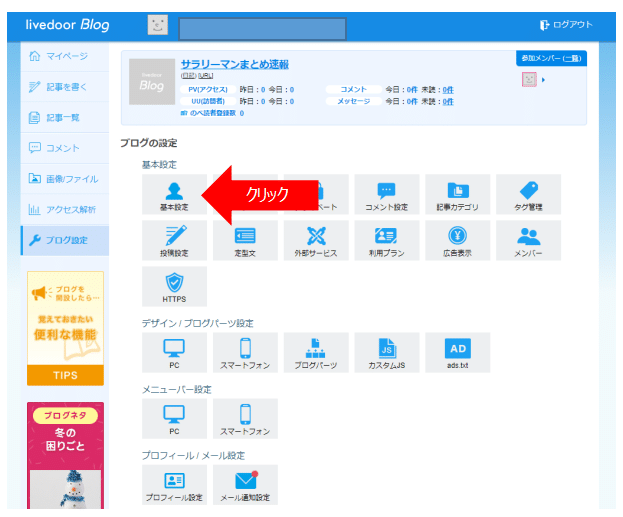Click ブログネタ 冬の困りごと banner
The image size is (623, 517).
pyautogui.click(x=66, y=455)
